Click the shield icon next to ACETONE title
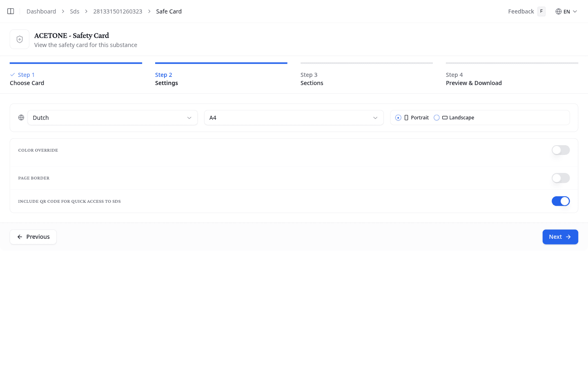 click(x=19, y=39)
